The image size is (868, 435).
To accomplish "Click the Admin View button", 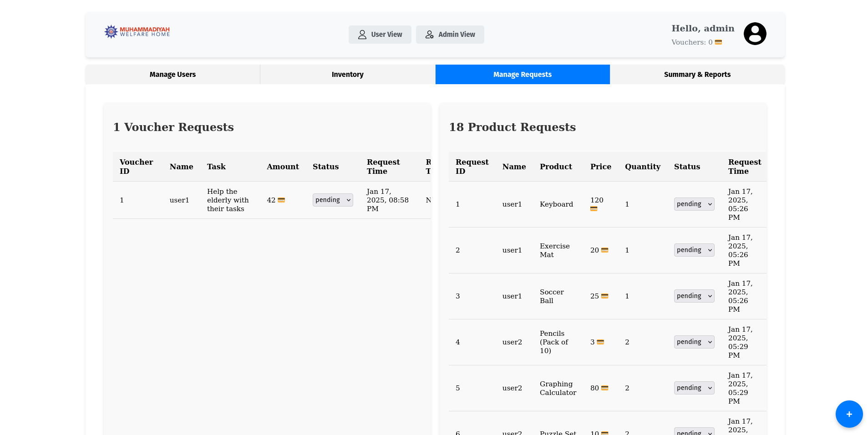I will 450,35.
